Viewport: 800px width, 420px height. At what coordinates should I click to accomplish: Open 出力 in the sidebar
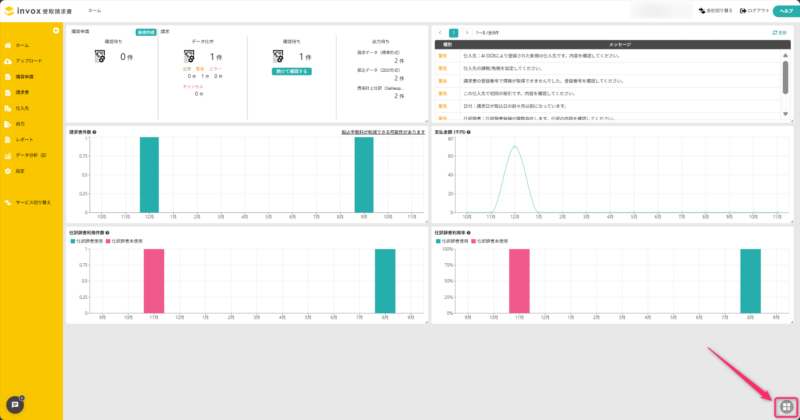20,124
